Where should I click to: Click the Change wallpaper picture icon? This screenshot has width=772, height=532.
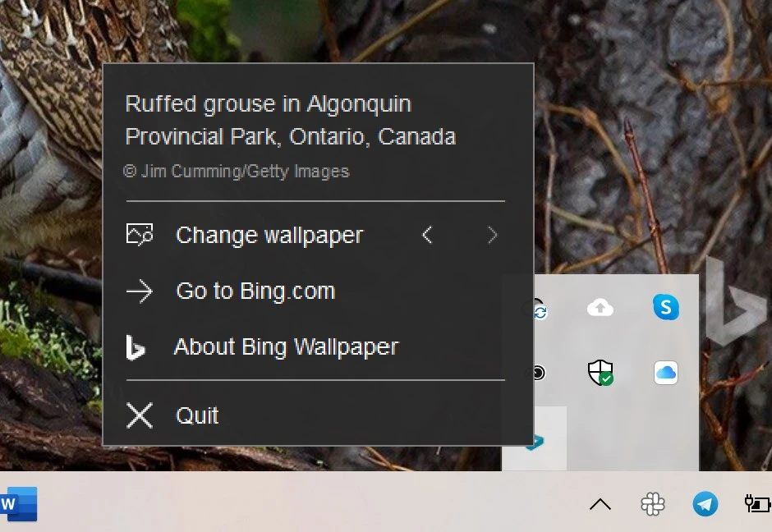[x=140, y=235]
